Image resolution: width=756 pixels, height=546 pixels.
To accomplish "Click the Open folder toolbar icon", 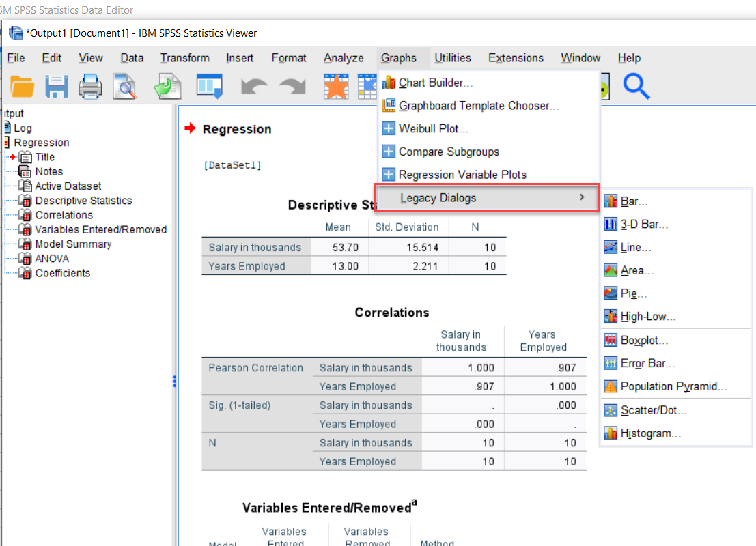I will [22, 87].
